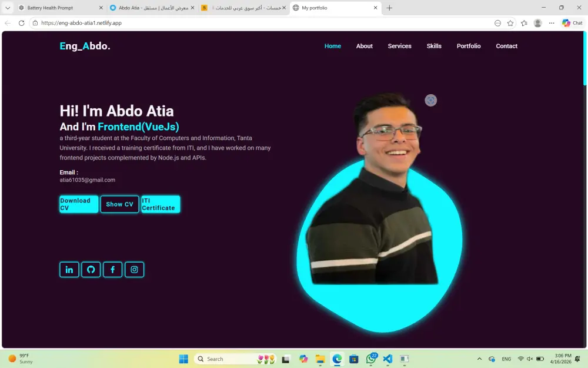
Task: Navigate to Home section
Action: tap(333, 46)
